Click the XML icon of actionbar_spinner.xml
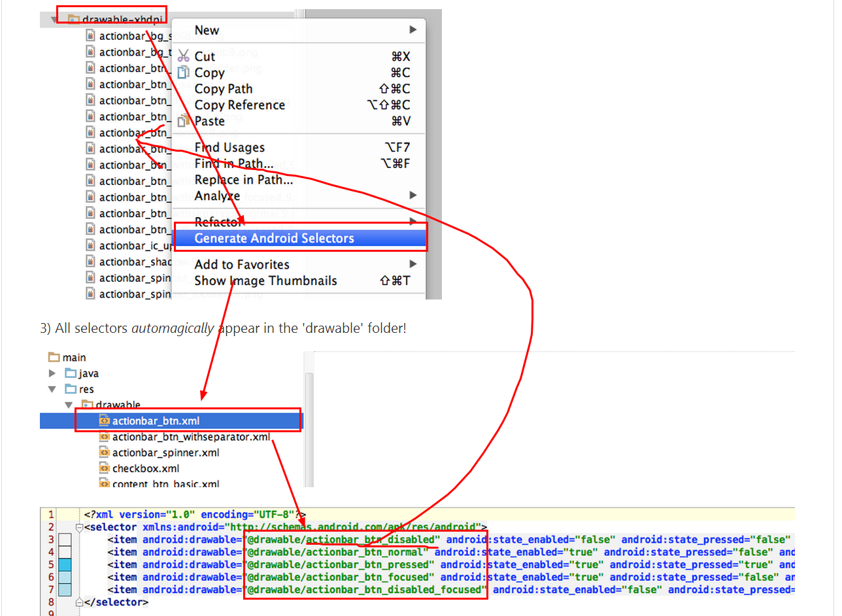 tap(104, 453)
